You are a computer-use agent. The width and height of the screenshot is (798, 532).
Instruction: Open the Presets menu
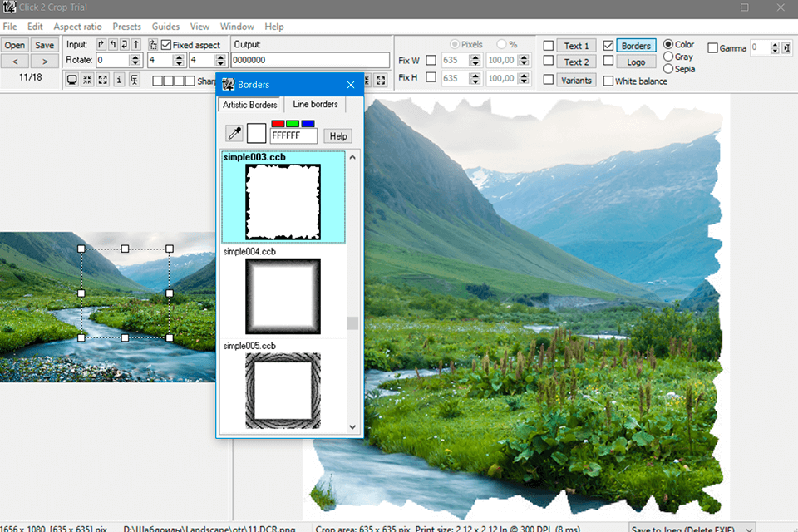[x=126, y=27]
